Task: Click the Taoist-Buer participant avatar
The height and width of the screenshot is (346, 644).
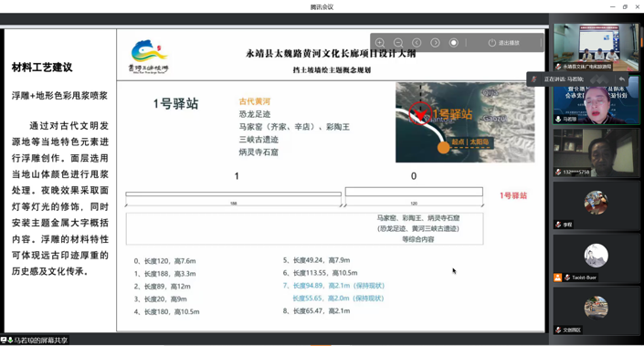Action: click(596, 256)
